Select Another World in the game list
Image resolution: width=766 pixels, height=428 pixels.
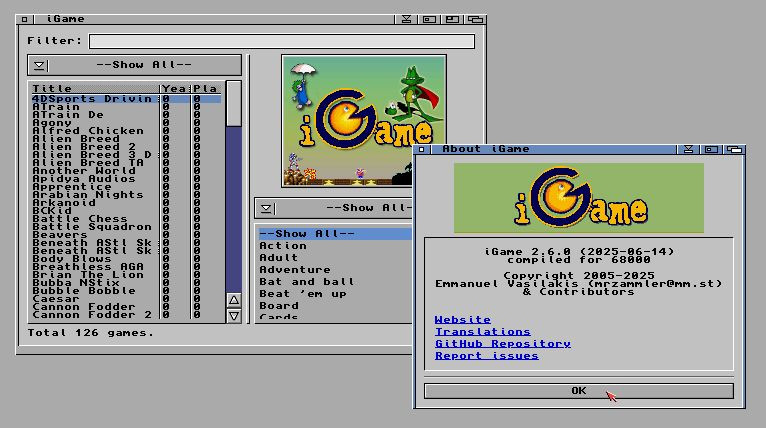(126, 171)
